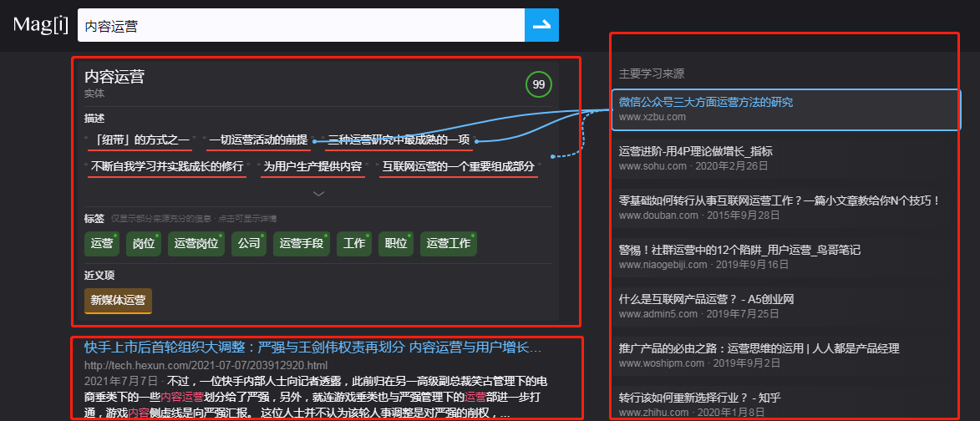The height and width of the screenshot is (421, 980).
Task: Open source 推广产品的必由之路：运营思维的运用
Action: click(x=759, y=348)
